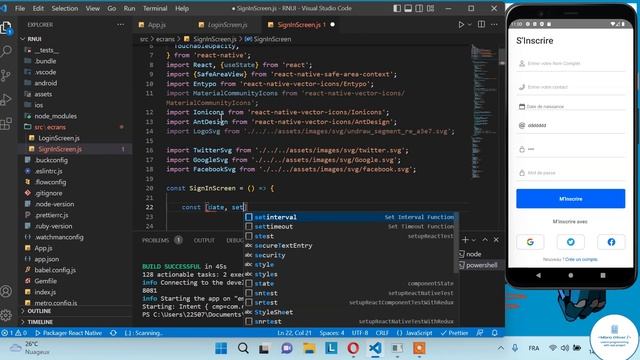Click the Prettier status bar item
Image resolution: width=640 pixels, height=360 pixels.
tap(454, 333)
